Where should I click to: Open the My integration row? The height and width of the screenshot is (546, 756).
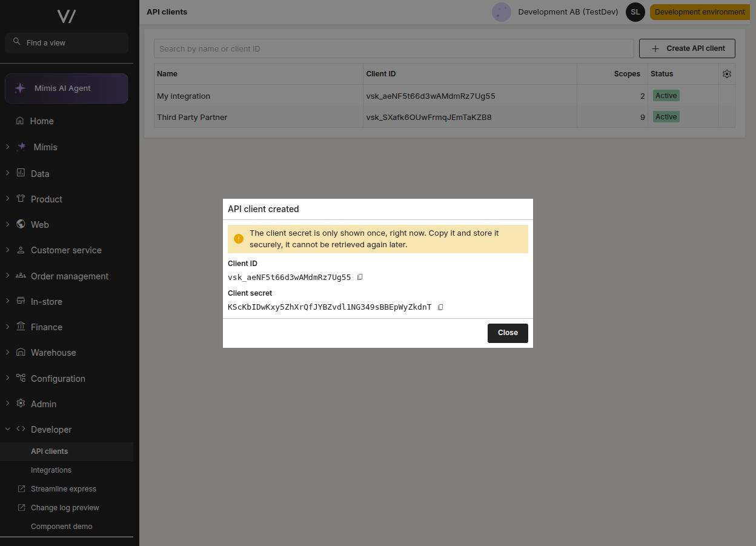pos(444,96)
